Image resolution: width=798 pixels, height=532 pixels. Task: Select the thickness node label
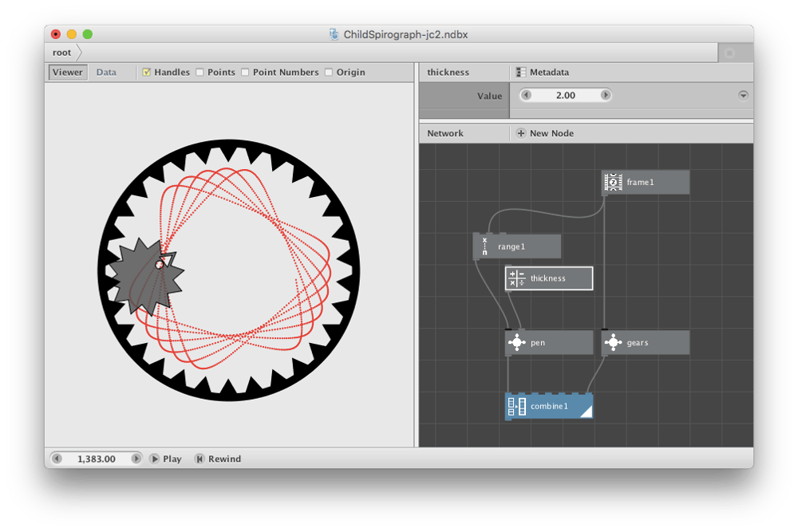547,278
